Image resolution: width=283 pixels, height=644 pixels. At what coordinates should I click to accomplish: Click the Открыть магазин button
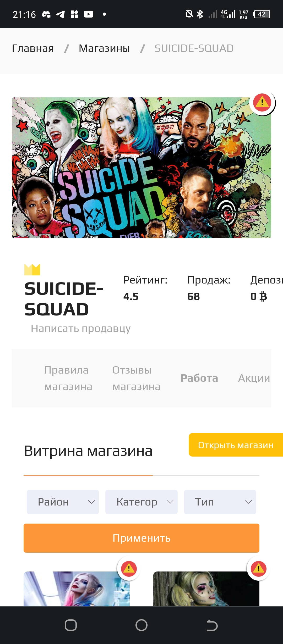[x=236, y=445]
